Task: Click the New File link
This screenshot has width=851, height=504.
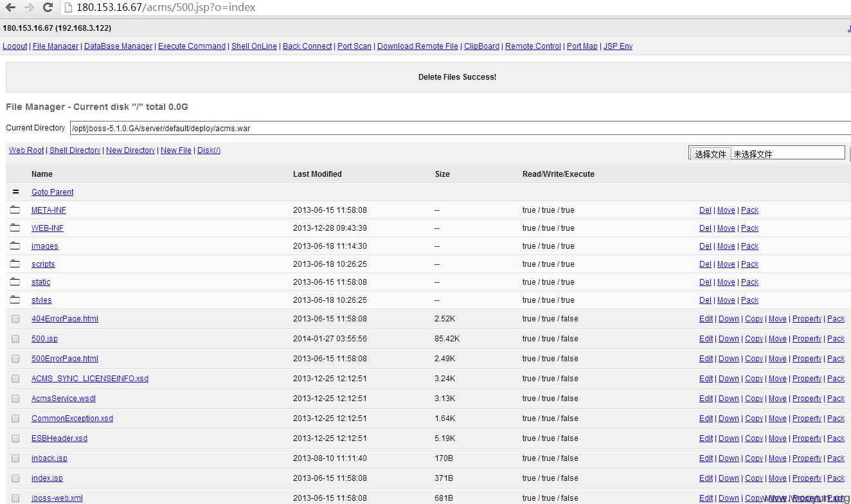Action: pyautogui.click(x=176, y=150)
